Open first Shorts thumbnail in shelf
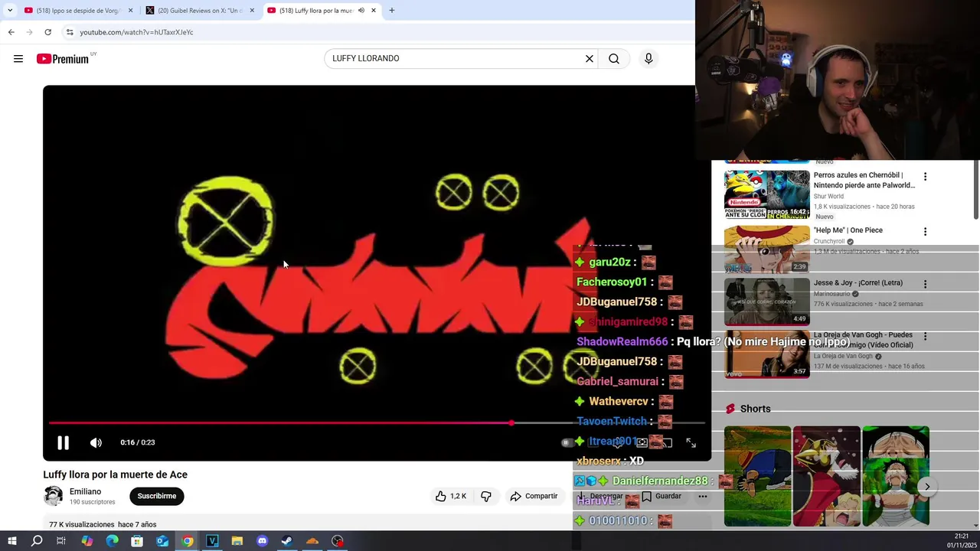 758,476
